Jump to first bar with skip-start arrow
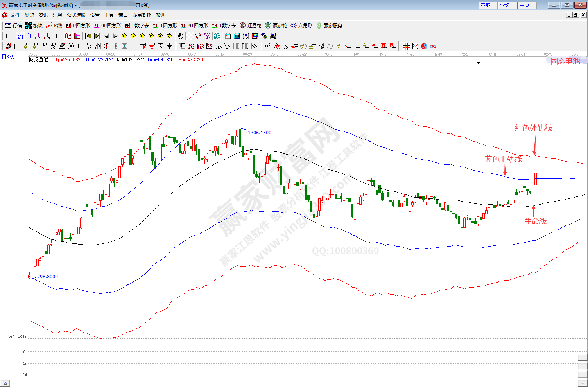This screenshot has height=387, width=588. tap(88, 36)
